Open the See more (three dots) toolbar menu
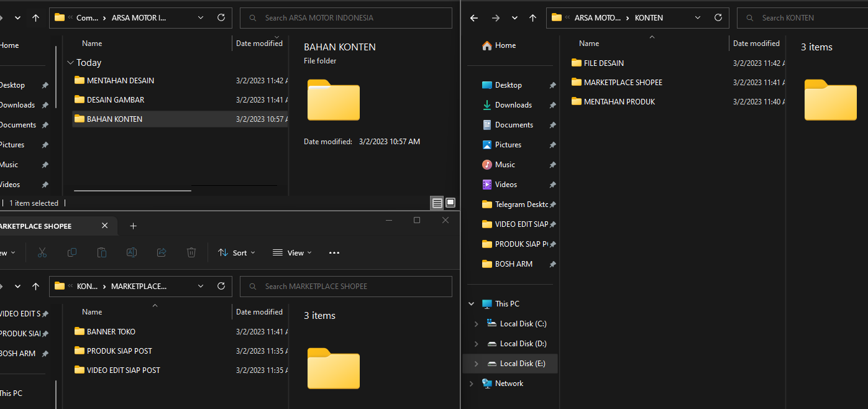This screenshot has height=409, width=868. (x=334, y=252)
